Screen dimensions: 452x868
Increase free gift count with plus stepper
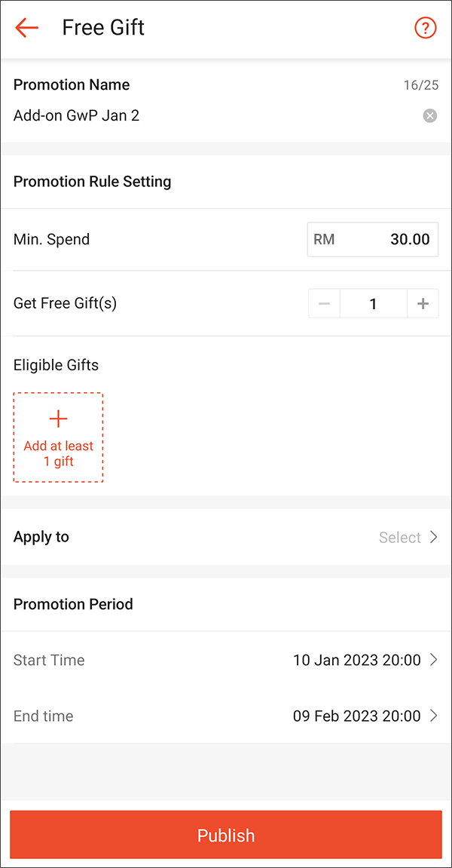click(x=423, y=303)
